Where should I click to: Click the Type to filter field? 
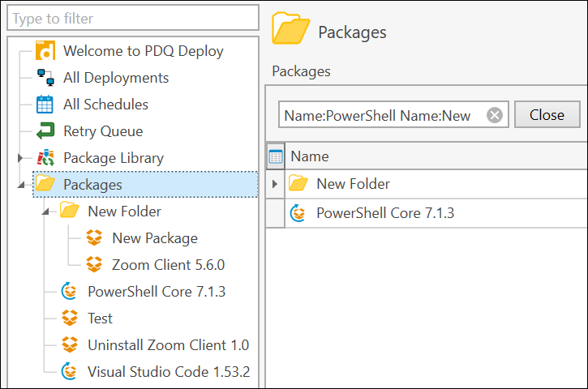coord(131,18)
